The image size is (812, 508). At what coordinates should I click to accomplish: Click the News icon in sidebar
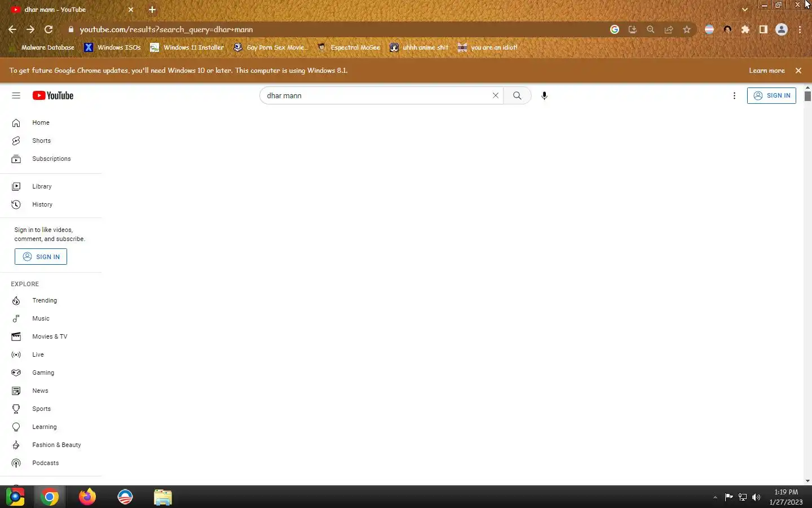click(x=16, y=391)
